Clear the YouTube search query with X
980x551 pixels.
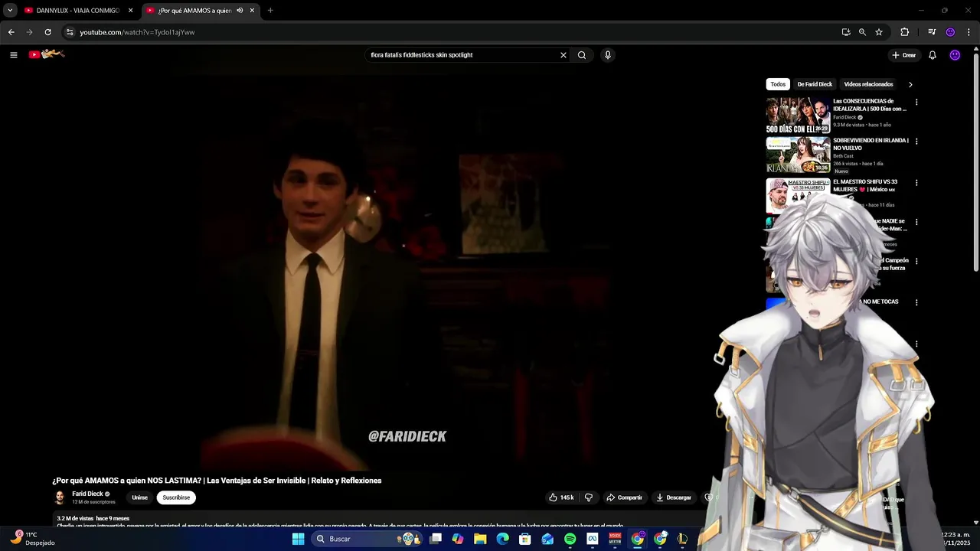pos(563,55)
